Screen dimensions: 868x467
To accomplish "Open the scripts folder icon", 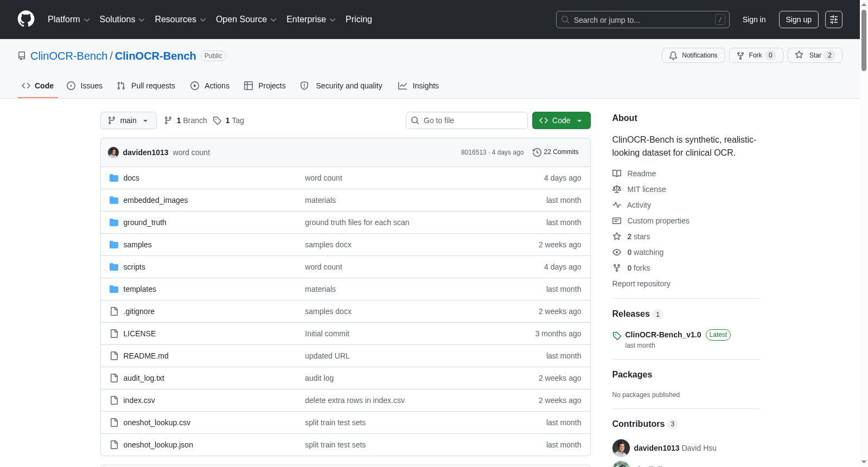I will [x=114, y=267].
